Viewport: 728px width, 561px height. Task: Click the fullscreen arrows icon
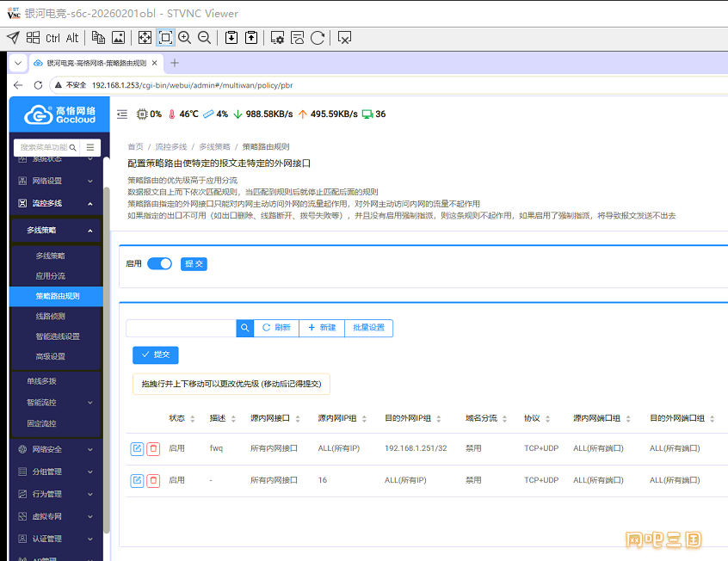[x=145, y=38]
